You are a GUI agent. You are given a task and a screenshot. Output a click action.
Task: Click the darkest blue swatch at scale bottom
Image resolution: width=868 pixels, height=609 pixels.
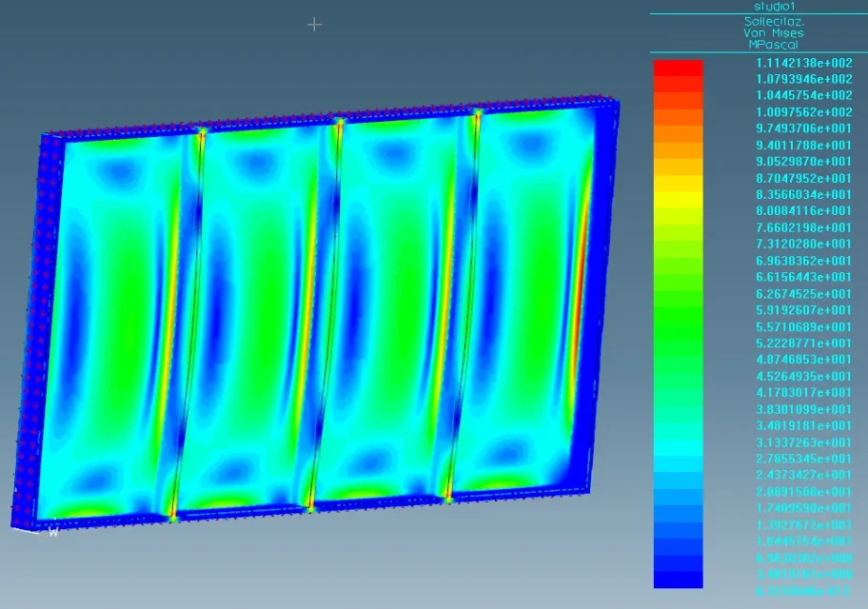(x=678, y=579)
